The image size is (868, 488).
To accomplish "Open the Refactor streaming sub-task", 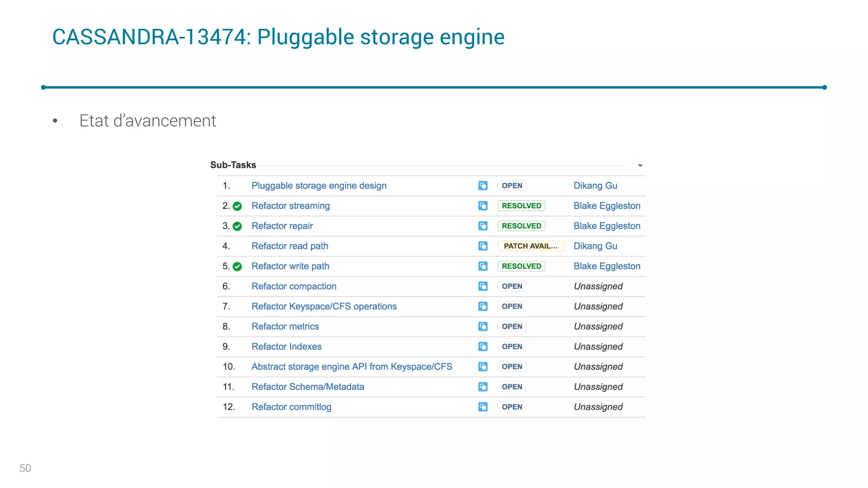I will [x=290, y=206].
